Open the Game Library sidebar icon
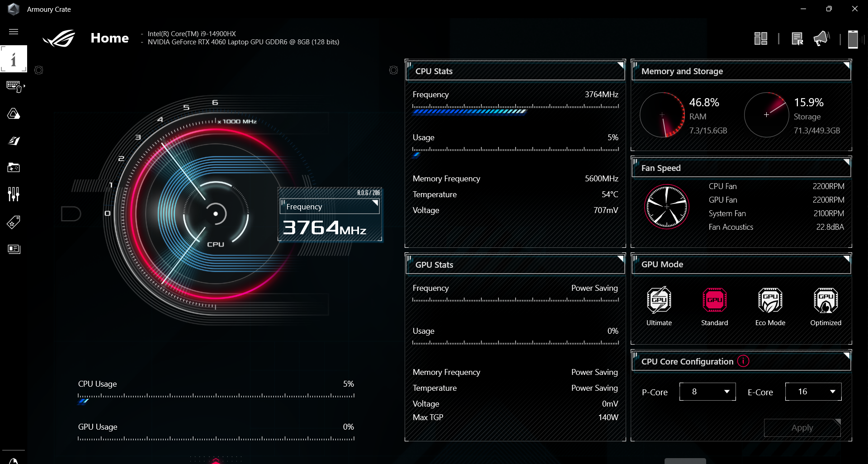This screenshot has width=868, height=464. 14,167
